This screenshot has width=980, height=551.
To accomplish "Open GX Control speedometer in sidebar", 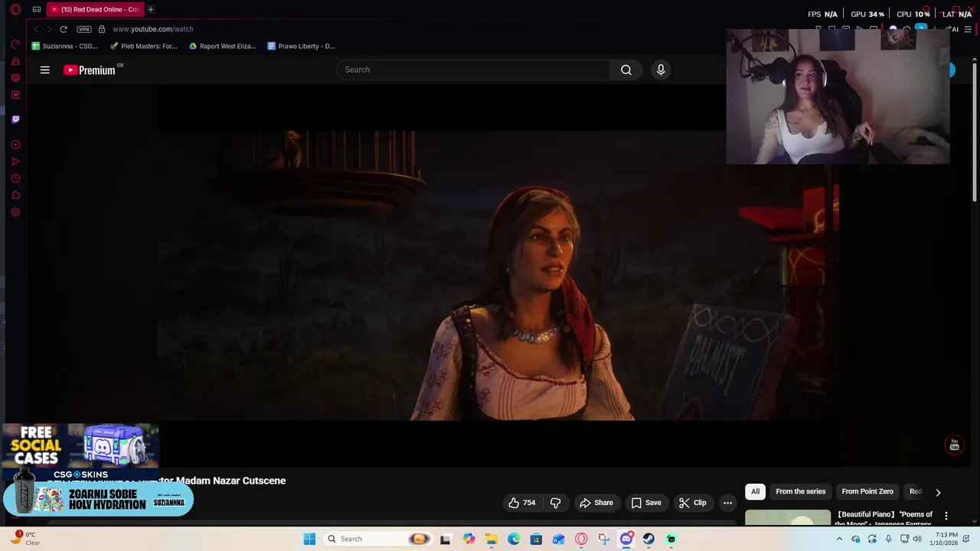I will click(x=15, y=44).
